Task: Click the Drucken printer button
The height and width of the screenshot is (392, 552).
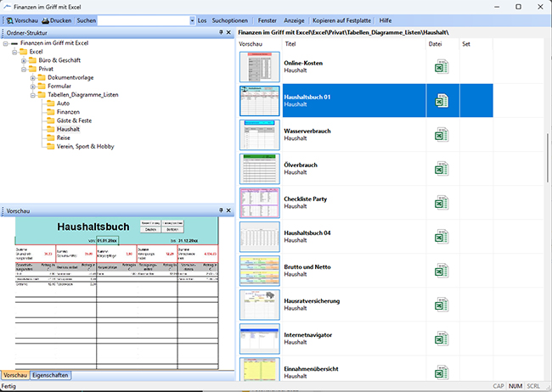Action: [x=56, y=20]
